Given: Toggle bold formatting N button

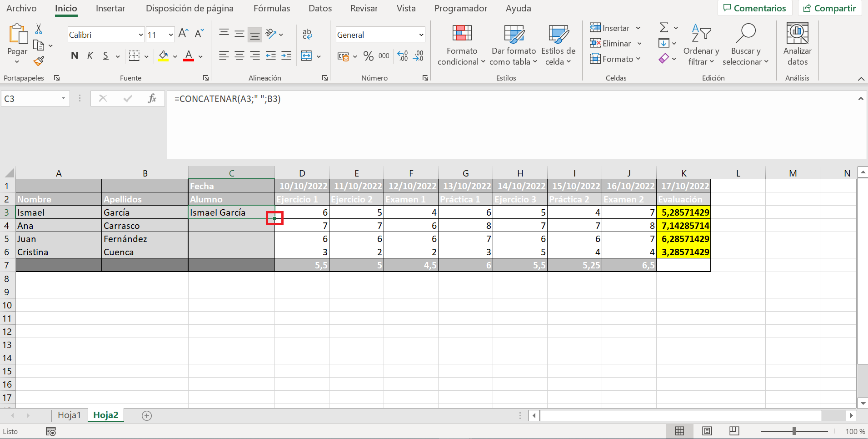Looking at the screenshot, I should pos(75,56).
